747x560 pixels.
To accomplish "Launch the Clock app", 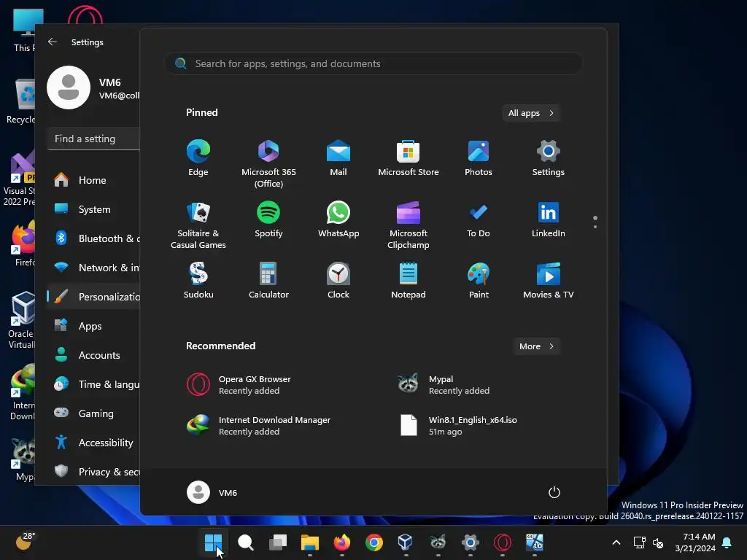I will [338, 281].
